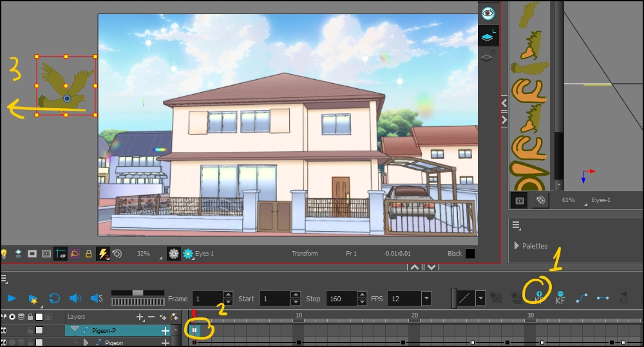Screen dimensions: 644x347
Task: Expand the Palettes section
Action: pos(516,245)
